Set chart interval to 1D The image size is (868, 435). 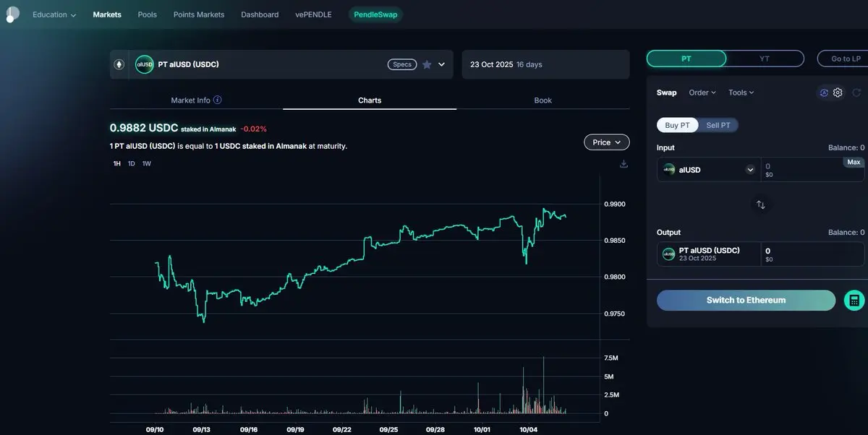click(132, 163)
